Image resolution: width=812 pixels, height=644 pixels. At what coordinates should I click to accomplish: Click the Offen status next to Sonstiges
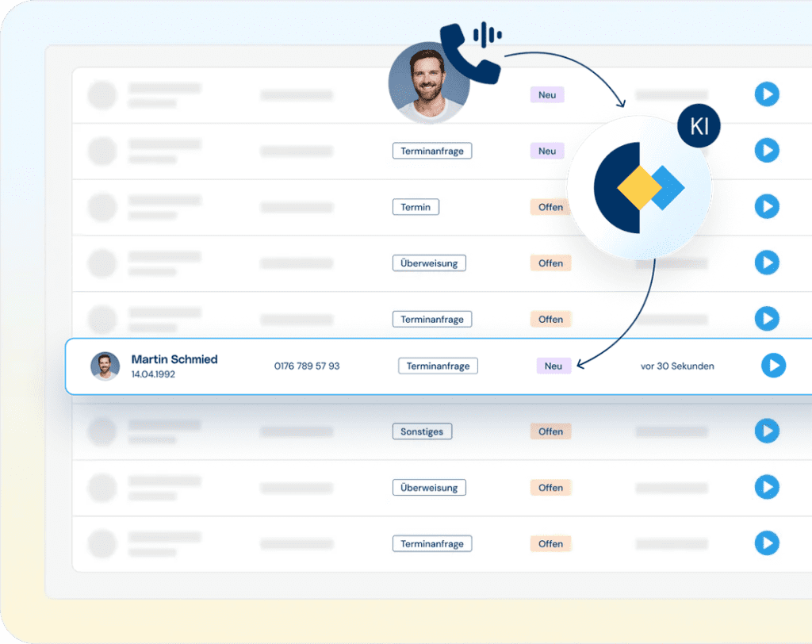(x=550, y=431)
